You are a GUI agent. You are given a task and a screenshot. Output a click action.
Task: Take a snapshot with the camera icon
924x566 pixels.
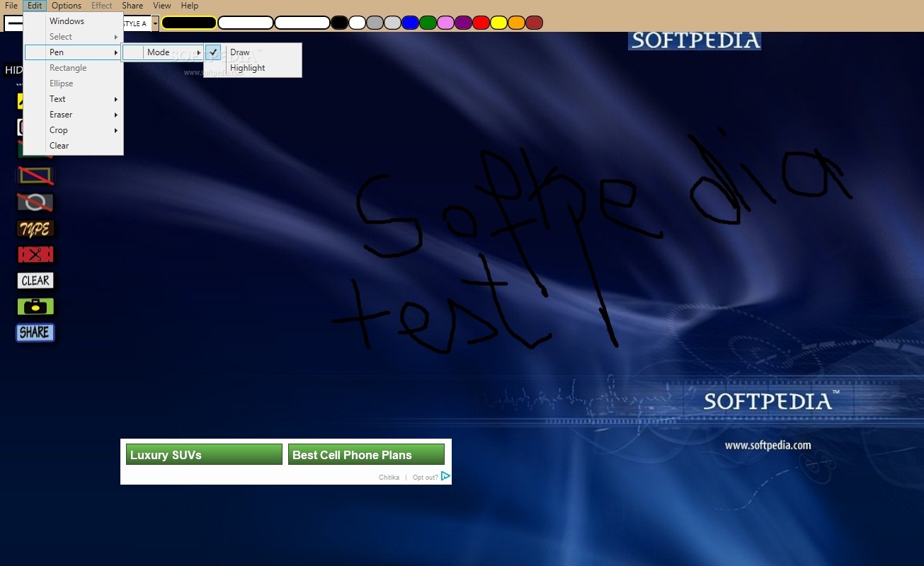[35, 306]
